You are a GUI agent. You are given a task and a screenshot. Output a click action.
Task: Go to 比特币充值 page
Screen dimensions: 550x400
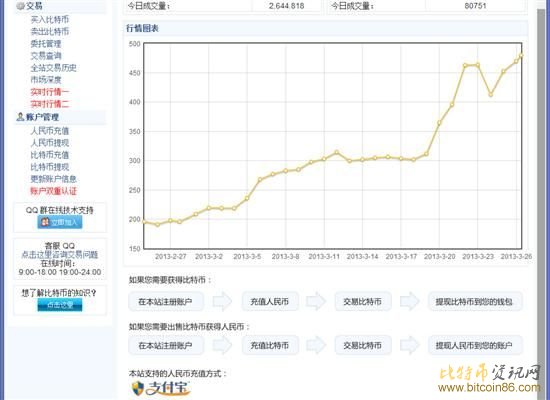tap(49, 155)
